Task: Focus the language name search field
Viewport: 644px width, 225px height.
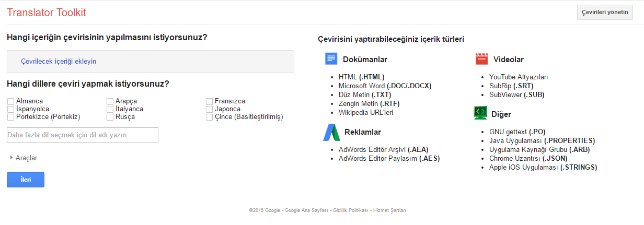Action: (x=83, y=135)
